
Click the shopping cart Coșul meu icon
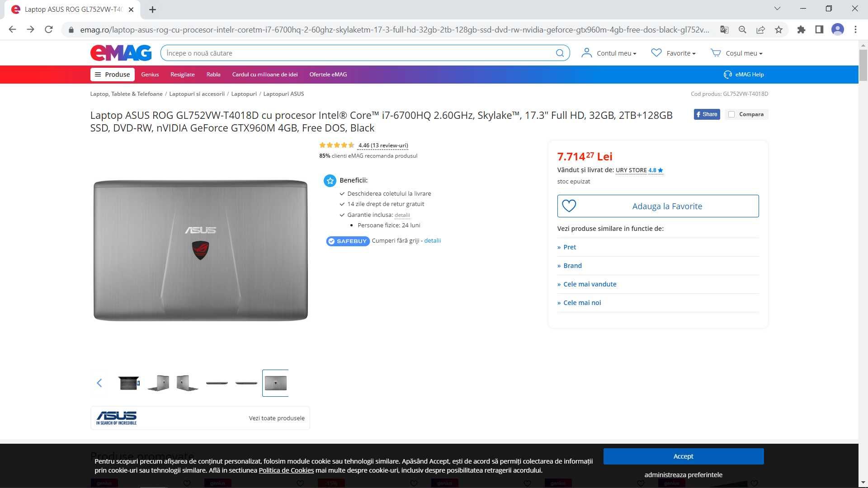716,52
